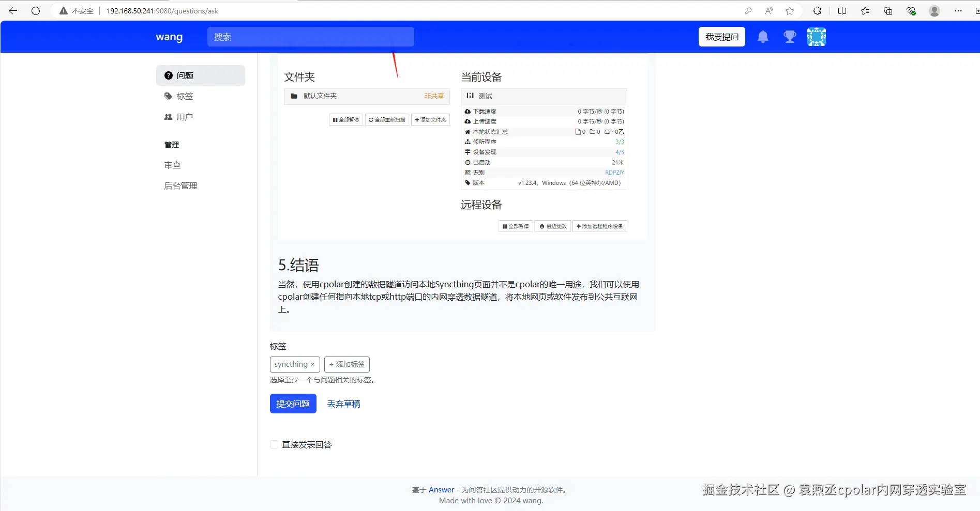980x511 pixels.
Task: Reload the page with the refresh icon
Action: pyautogui.click(x=35, y=10)
